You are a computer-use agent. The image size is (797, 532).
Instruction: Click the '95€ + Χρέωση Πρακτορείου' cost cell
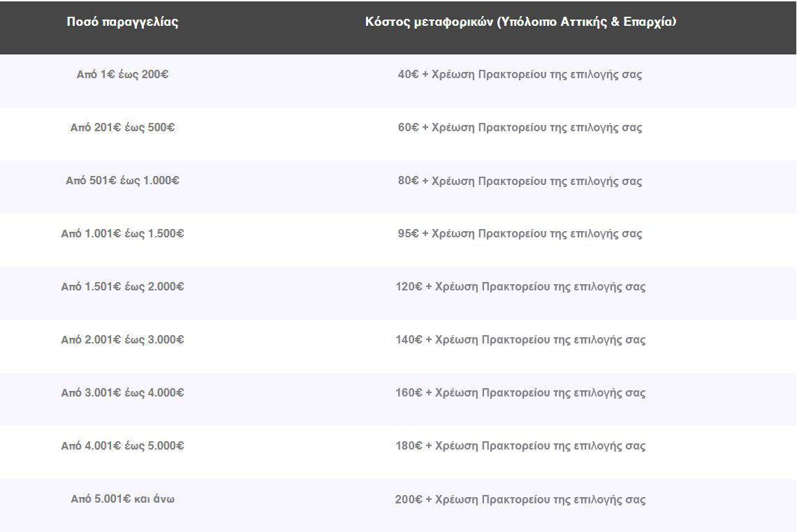coord(520,234)
